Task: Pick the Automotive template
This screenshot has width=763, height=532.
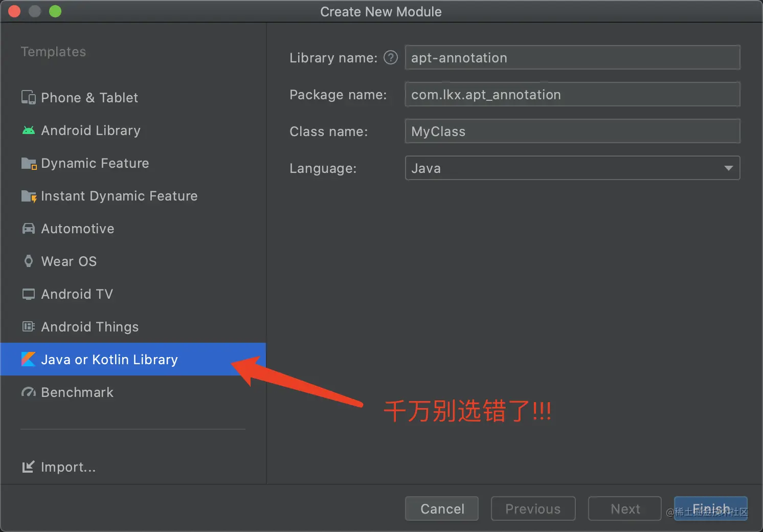Action: [x=133, y=229]
